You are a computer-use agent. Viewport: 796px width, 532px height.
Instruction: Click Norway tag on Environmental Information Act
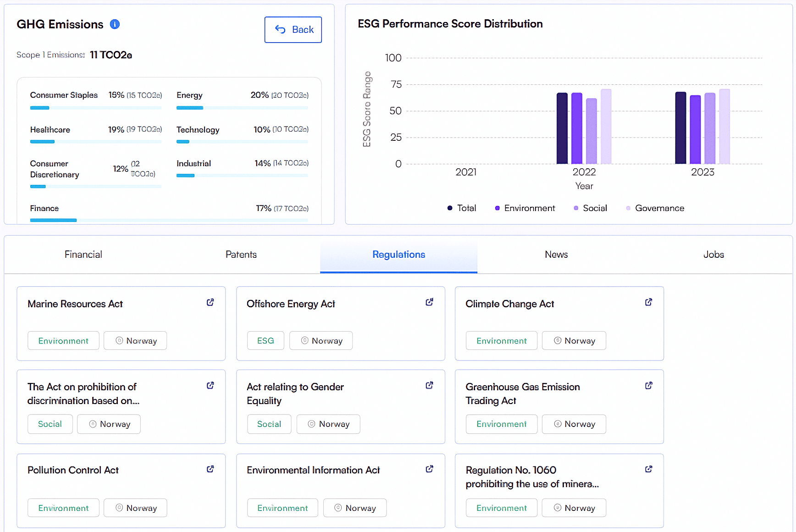click(x=355, y=508)
